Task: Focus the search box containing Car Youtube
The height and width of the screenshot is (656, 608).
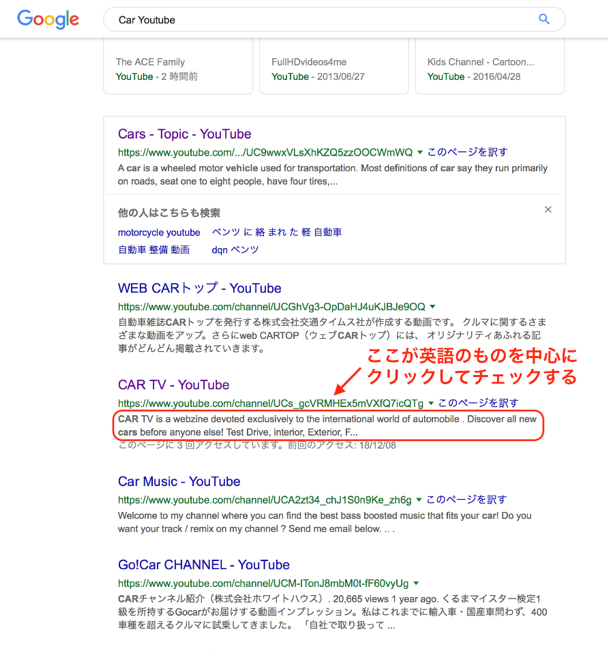Action: point(334,20)
